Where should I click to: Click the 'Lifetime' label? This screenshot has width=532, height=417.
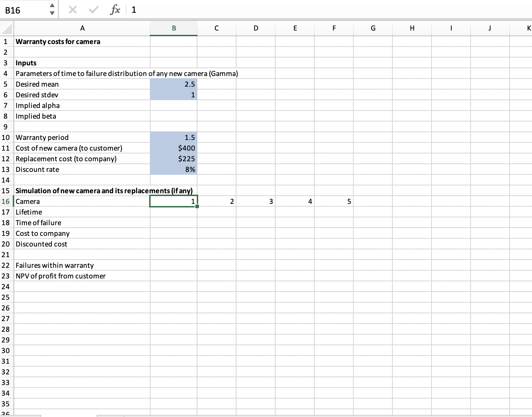(x=29, y=212)
